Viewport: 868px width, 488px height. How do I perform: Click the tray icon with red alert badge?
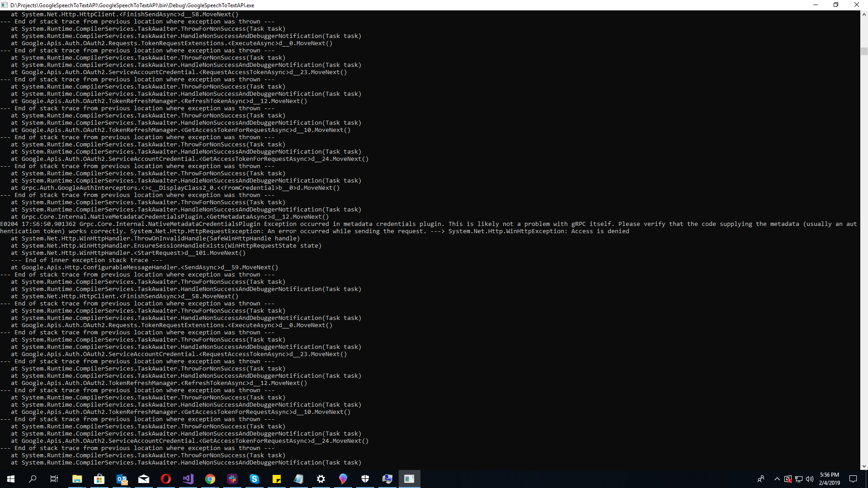pyautogui.click(x=788, y=479)
